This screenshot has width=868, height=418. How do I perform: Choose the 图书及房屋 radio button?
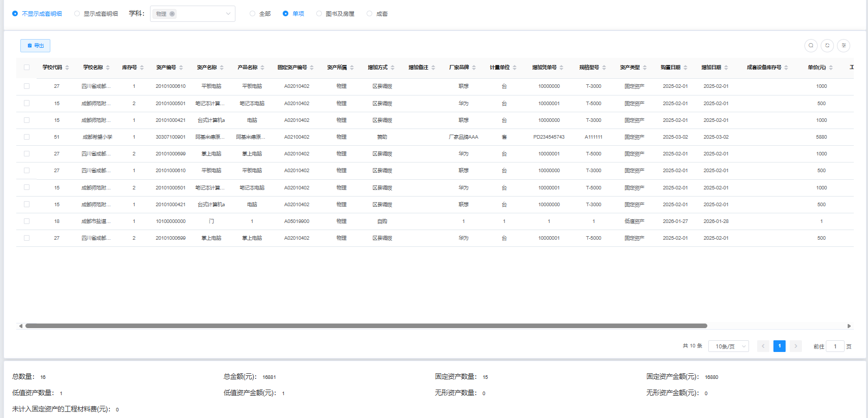point(319,14)
